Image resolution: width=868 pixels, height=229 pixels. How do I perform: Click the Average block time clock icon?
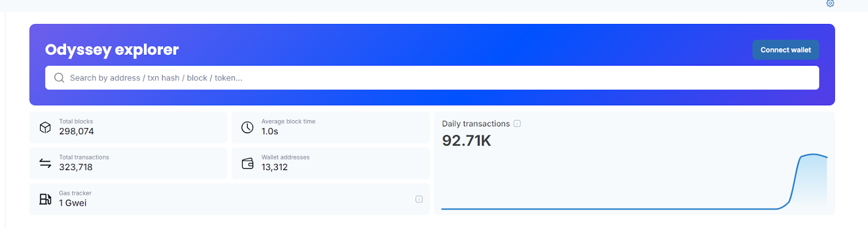[247, 128]
